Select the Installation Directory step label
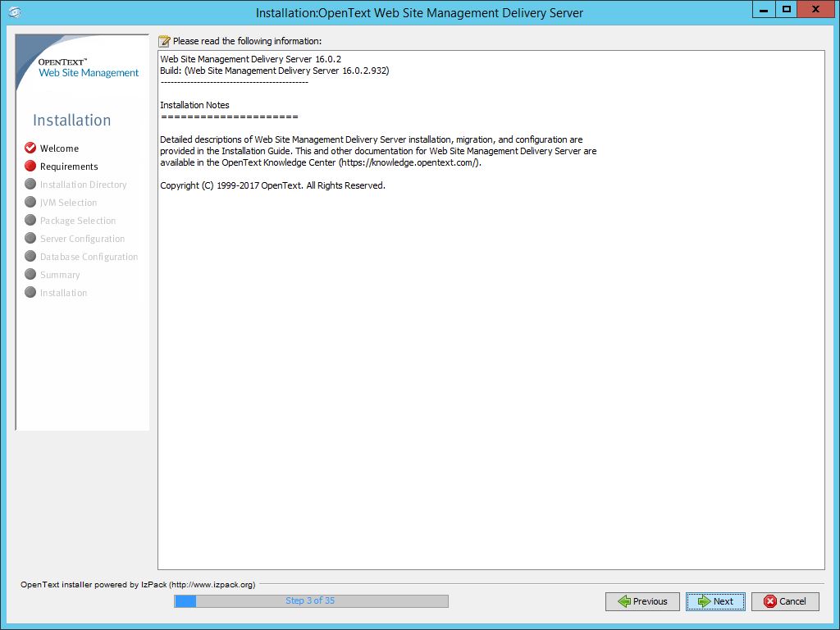The height and width of the screenshot is (630, 840). tap(84, 185)
